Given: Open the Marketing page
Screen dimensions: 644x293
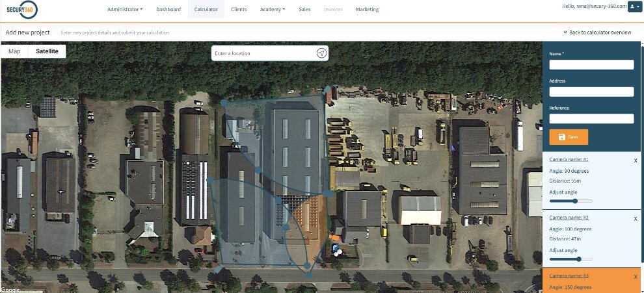Looking at the screenshot, I should 367,10.
